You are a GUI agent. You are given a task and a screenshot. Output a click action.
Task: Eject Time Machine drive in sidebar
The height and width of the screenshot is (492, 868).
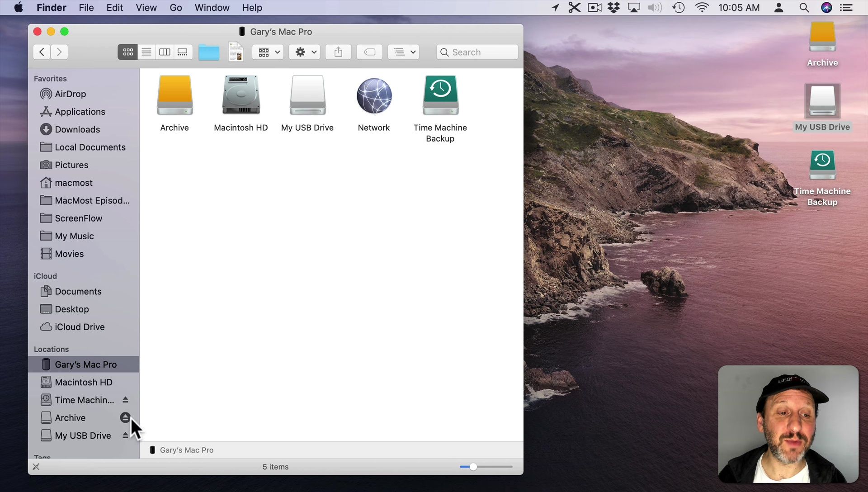125,400
